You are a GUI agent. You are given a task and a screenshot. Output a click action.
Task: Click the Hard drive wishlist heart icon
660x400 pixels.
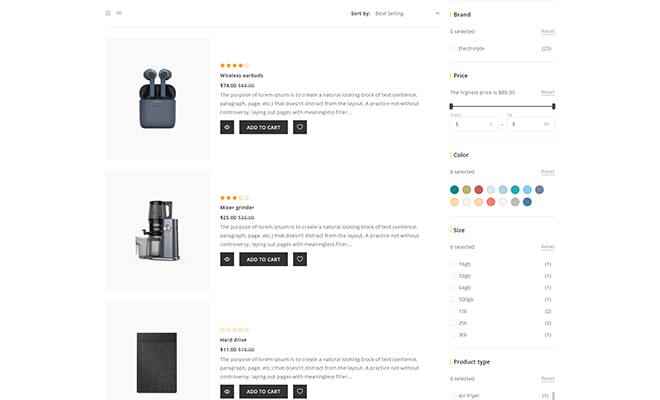300,391
